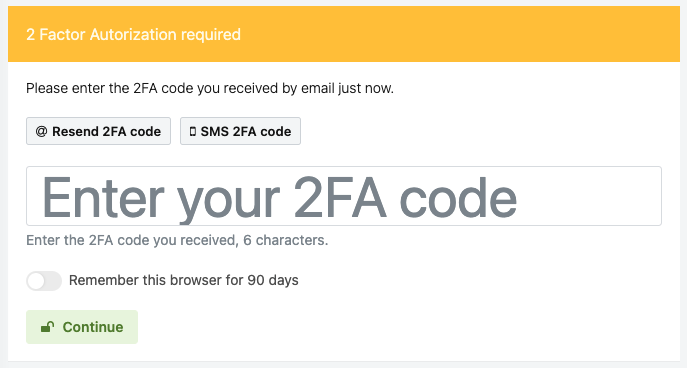The width and height of the screenshot is (687, 368).
Task: Click the white knob of the remember switch
Action: coord(36,281)
